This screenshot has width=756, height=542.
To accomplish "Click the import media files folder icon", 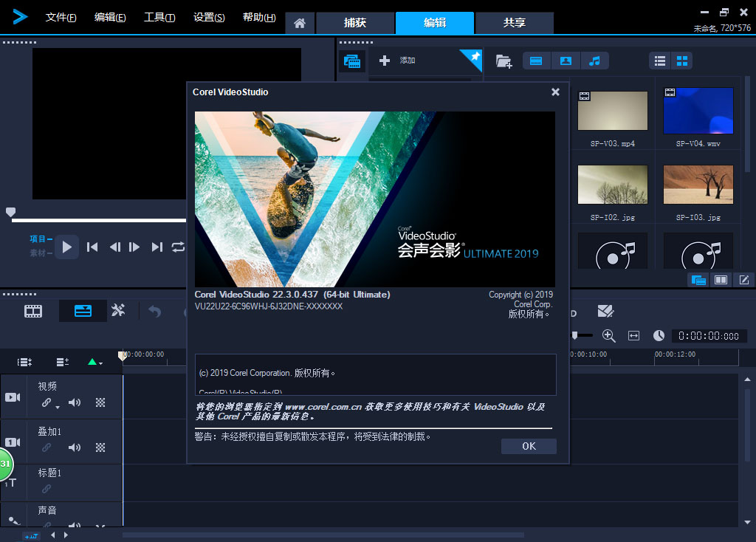I will tap(504, 61).
